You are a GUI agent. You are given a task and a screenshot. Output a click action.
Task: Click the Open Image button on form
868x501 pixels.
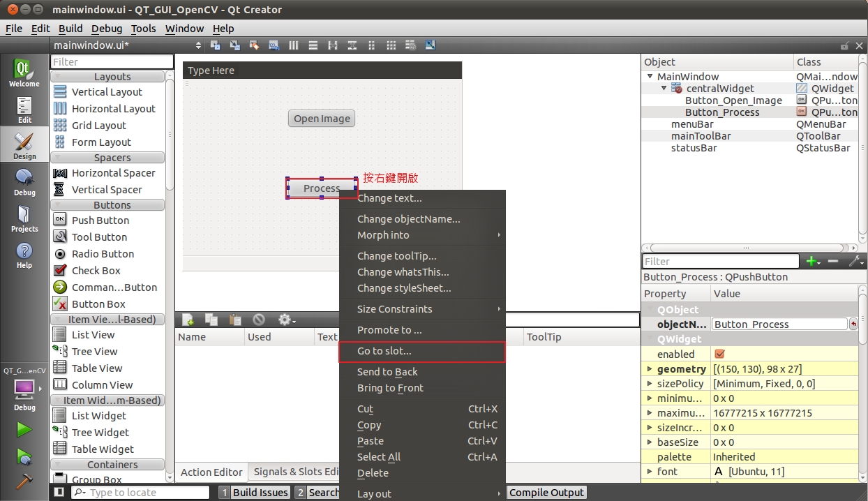pyautogui.click(x=322, y=119)
